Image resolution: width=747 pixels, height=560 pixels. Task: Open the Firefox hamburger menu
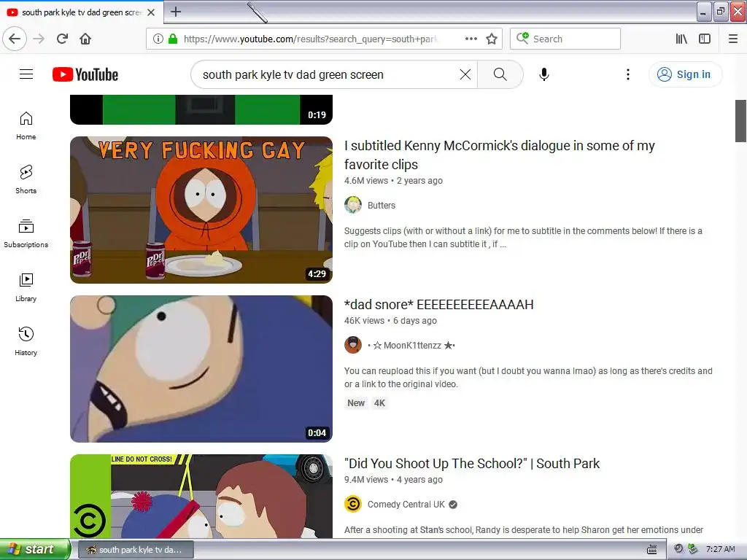tap(733, 39)
